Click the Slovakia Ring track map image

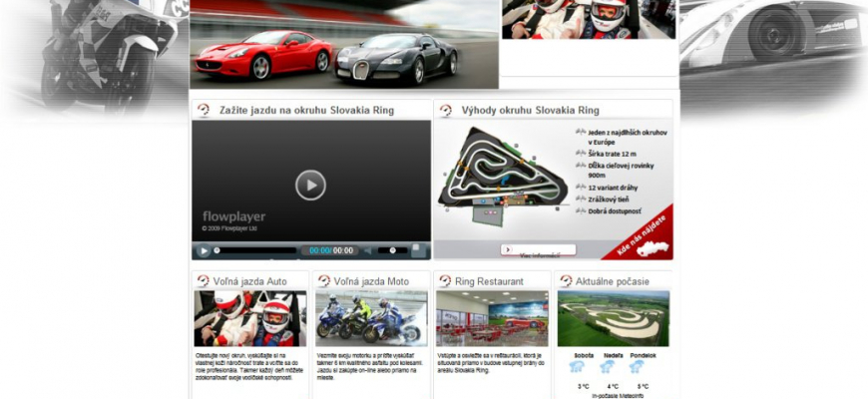pos(503,176)
